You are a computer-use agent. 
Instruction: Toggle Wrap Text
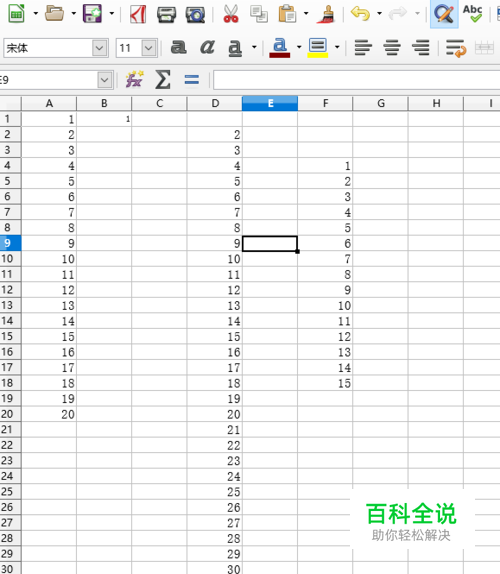456,48
